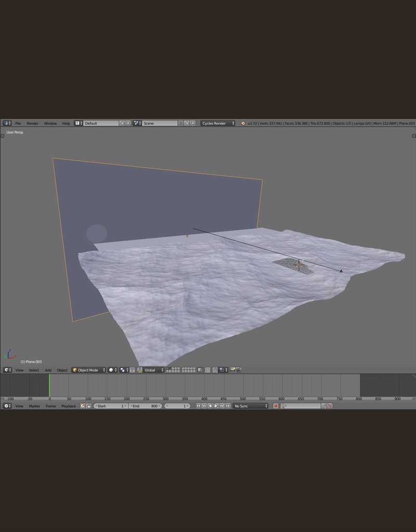The width and height of the screenshot is (416, 532).
Task: Open the Add menu in the viewport header
Action: coord(48,370)
